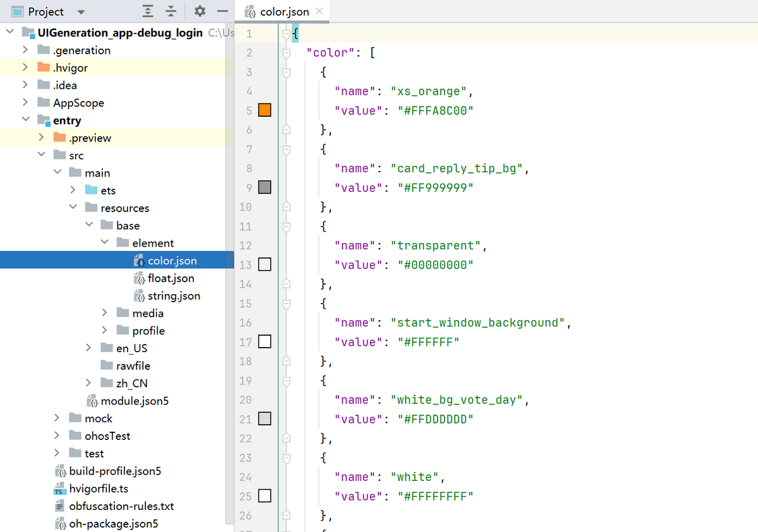
Task: Click the orange xs_orange color swatch
Action: click(265, 110)
